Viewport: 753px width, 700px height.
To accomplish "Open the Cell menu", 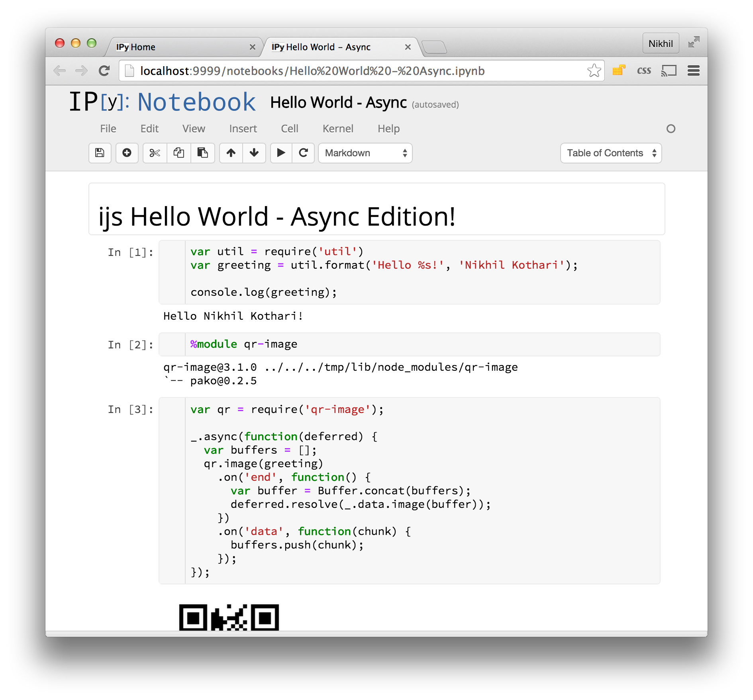I will tap(290, 128).
